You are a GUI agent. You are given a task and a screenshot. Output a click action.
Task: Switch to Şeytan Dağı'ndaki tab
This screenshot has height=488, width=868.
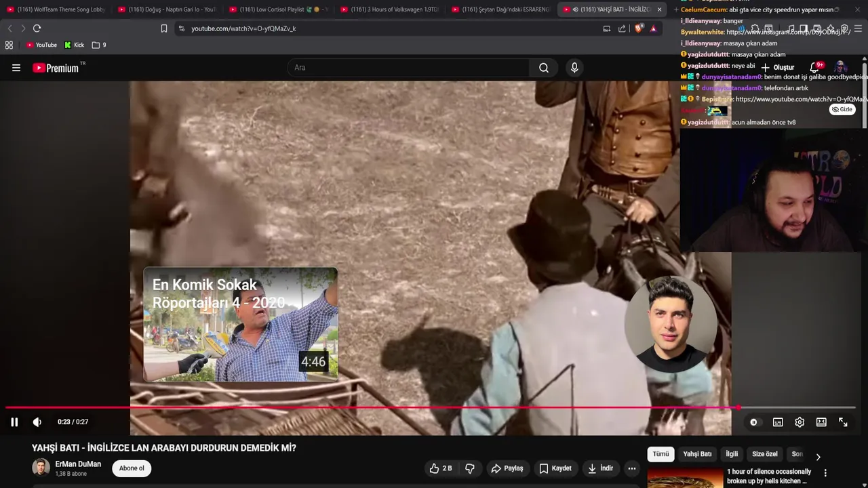pyautogui.click(x=500, y=9)
